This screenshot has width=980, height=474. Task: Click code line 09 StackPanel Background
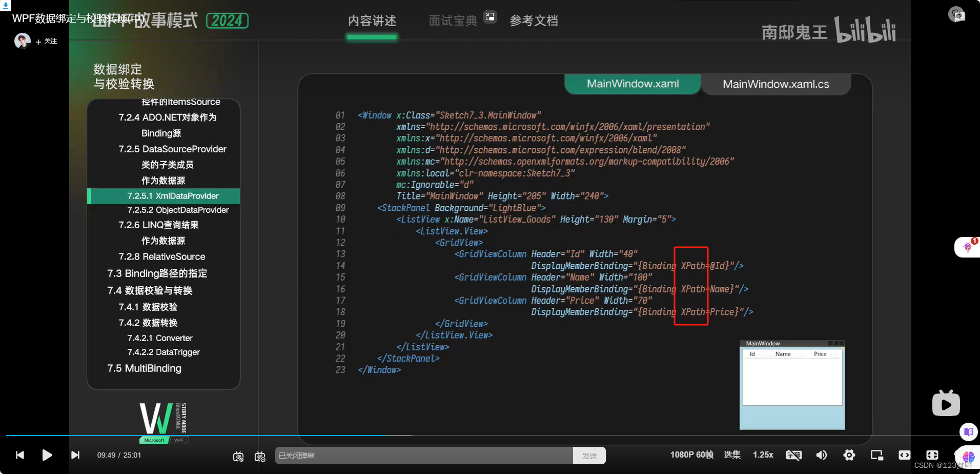point(461,208)
